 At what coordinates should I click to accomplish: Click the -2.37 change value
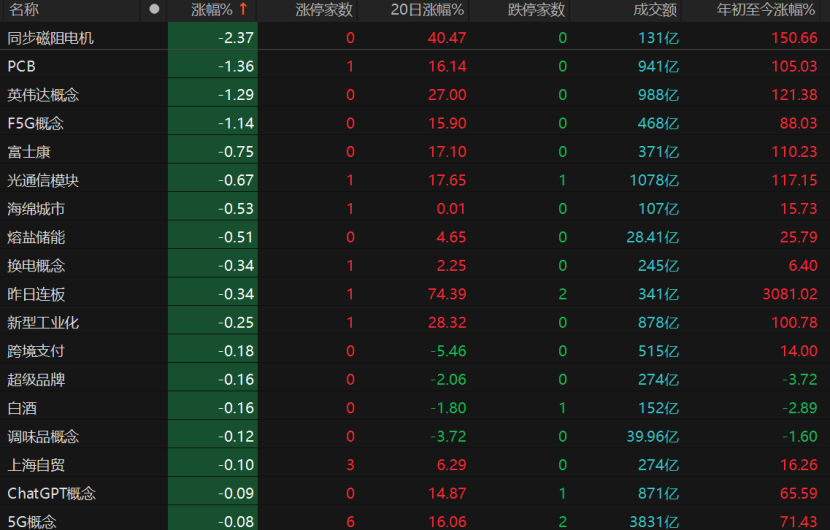pyautogui.click(x=236, y=38)
